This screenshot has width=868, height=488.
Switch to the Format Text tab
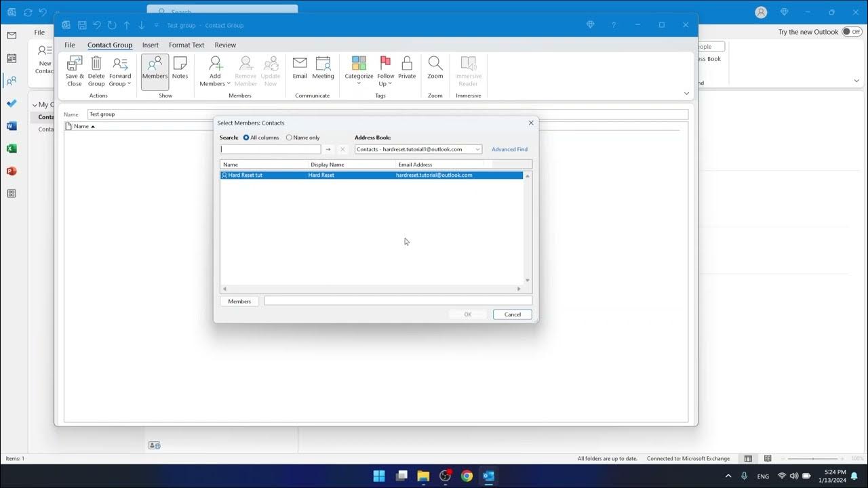tap(186, 45)
